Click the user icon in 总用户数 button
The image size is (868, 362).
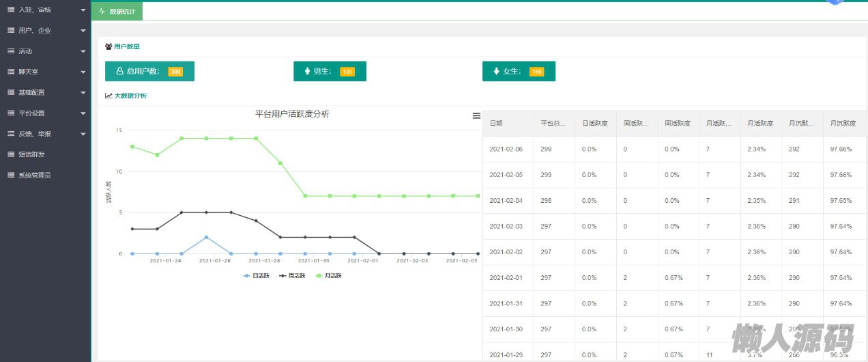120,71
